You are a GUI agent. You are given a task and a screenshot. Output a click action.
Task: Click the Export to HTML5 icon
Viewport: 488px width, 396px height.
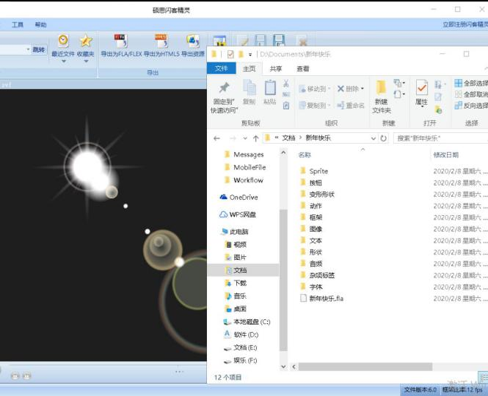pos(161,41)
